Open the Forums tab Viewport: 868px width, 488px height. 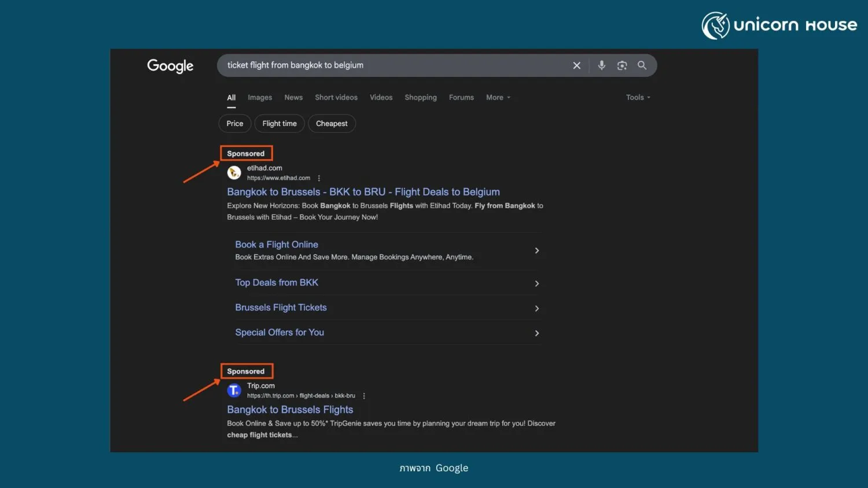[461, 98]
